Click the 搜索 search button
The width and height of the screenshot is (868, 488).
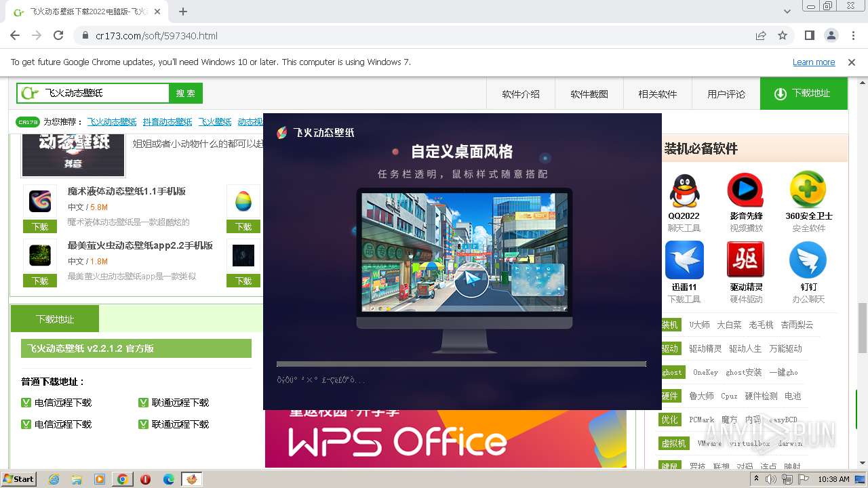(x=186, y=93)
